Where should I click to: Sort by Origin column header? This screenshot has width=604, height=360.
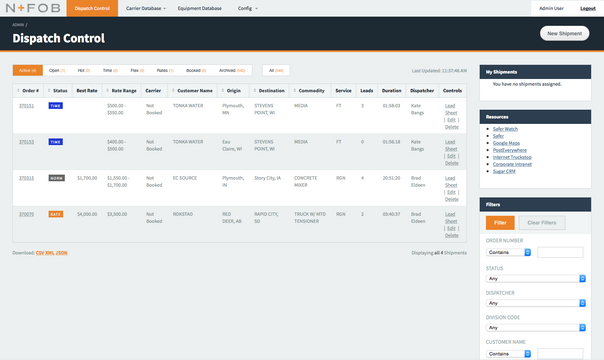(x=232, y=90)
